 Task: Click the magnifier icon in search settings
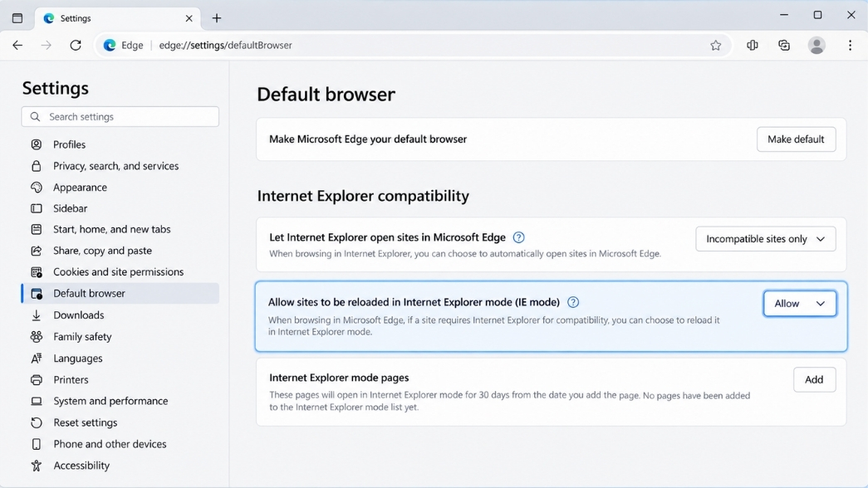click(36, 117)
